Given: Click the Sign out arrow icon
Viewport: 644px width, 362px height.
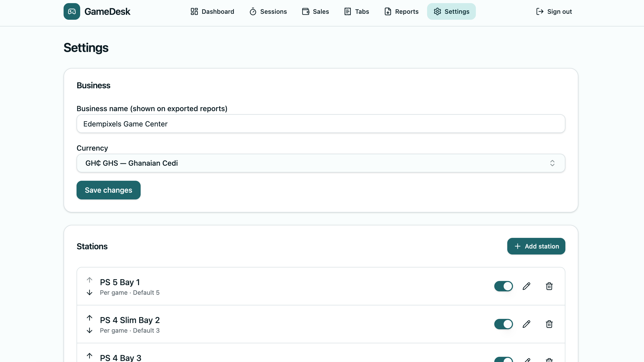Looking at the screenshot, I should pyautogui.click(x=540, y=11).
